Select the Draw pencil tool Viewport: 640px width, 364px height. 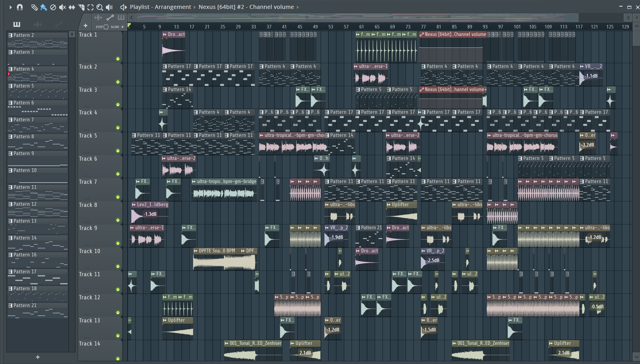click(x=34, y=7)
